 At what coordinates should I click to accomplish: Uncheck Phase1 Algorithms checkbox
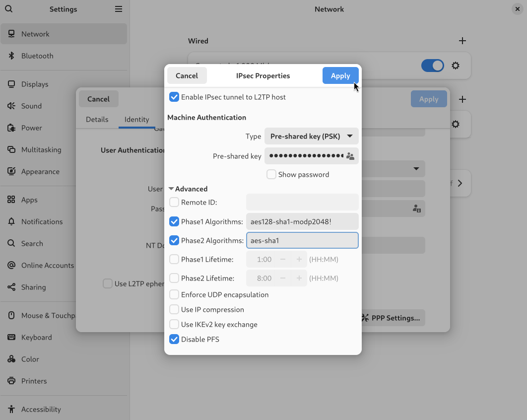[174, 221]
